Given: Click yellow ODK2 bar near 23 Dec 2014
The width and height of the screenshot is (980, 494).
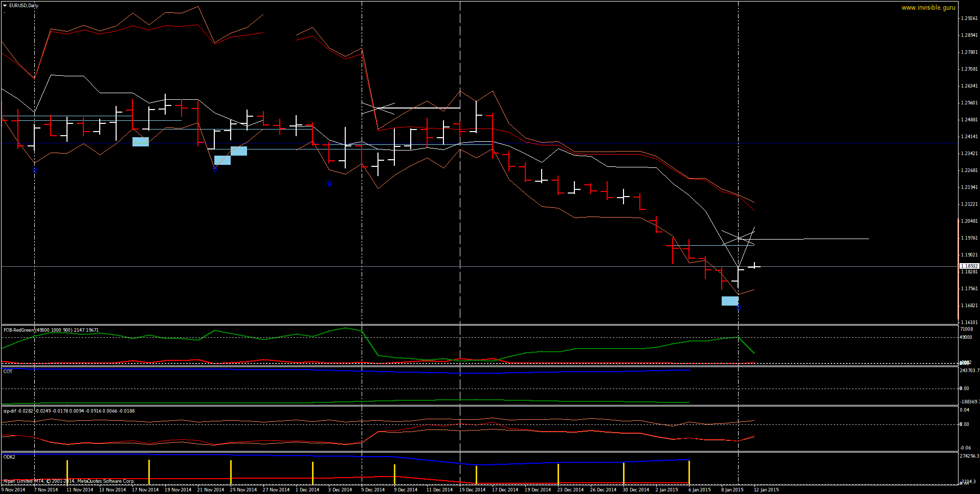Looking at the screenshot, I should pyautogui.click(x=558, y=474).
